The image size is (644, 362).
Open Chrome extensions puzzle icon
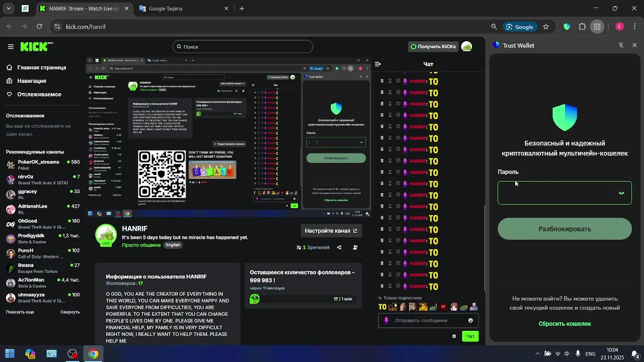pyautogui.click(x=582, y=27)
